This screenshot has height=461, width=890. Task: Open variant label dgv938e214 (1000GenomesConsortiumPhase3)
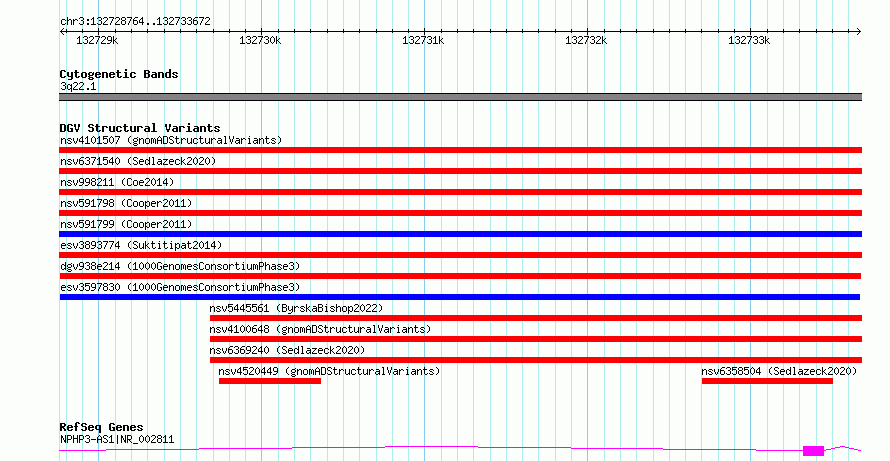coord(180,266)
